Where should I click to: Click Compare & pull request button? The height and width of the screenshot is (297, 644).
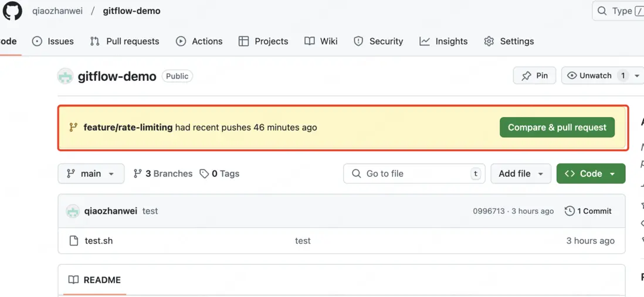coord(557,127)
